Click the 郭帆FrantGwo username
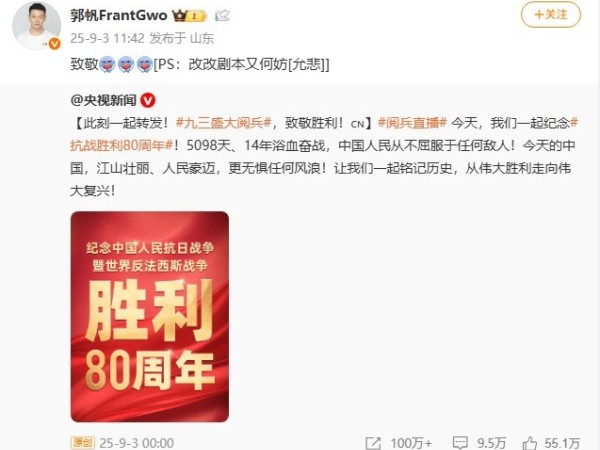 pyautogui.click(x=119, y=15)
